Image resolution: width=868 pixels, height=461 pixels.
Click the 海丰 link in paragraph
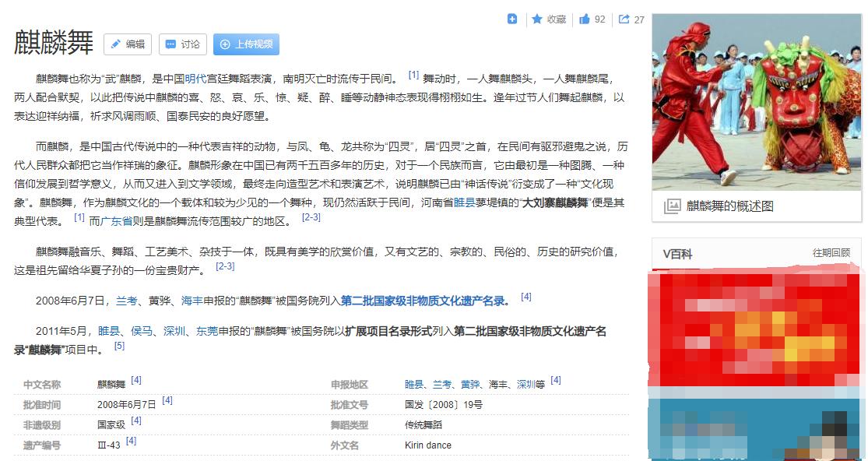pyautogui.click(x=191, y=298)
